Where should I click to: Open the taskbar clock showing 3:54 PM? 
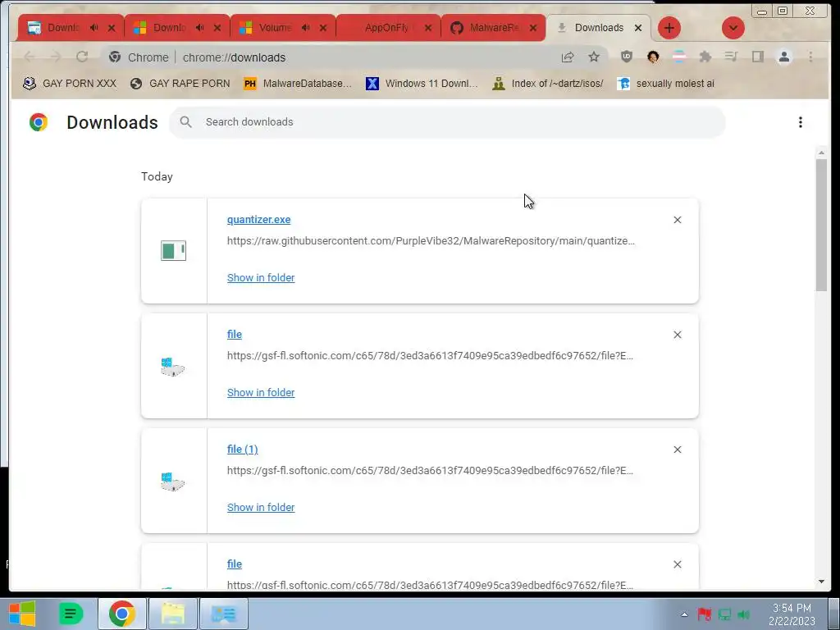click(x=792, y=614)
